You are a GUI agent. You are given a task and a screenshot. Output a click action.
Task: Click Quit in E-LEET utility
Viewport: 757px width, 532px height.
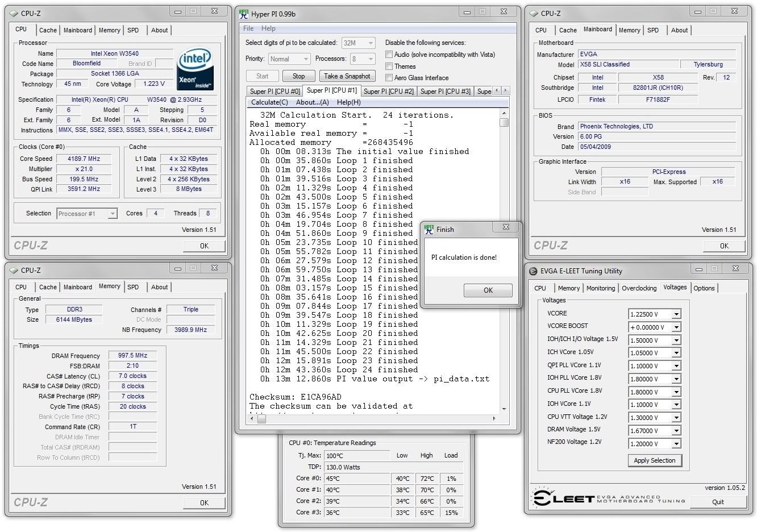pos(718,502)
